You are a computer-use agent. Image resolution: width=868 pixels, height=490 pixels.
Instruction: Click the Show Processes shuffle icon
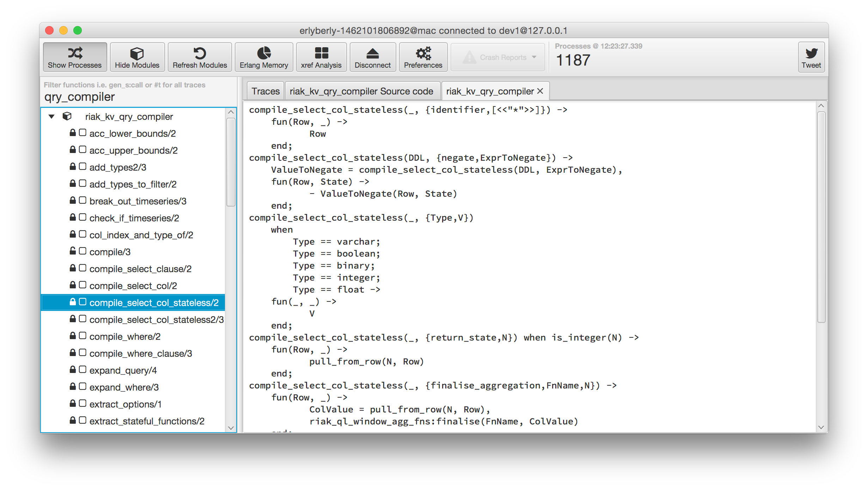coord(75,53)
